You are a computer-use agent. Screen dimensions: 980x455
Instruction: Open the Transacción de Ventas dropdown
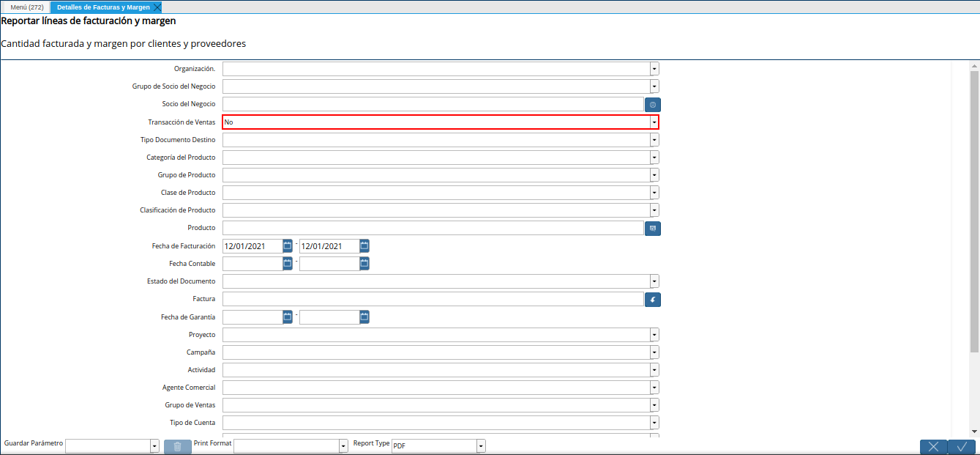654,122
